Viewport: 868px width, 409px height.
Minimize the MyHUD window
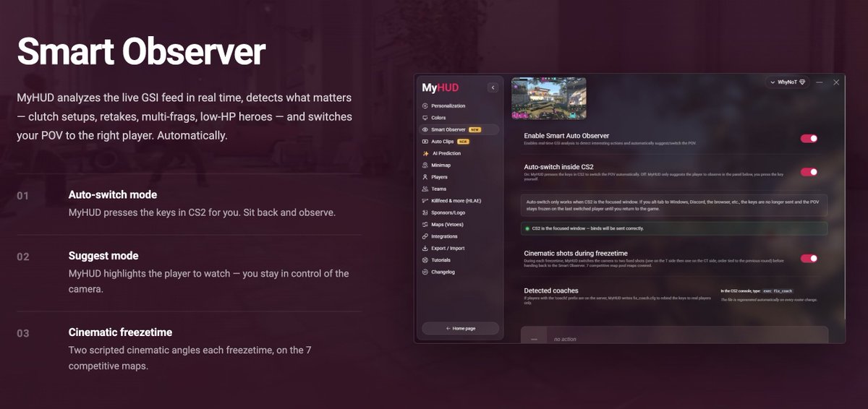820,82
